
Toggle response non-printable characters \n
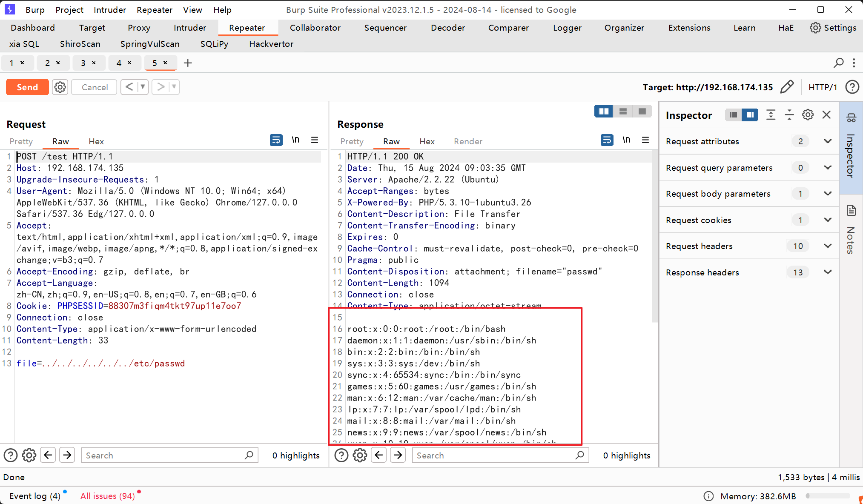coord(626,140)
